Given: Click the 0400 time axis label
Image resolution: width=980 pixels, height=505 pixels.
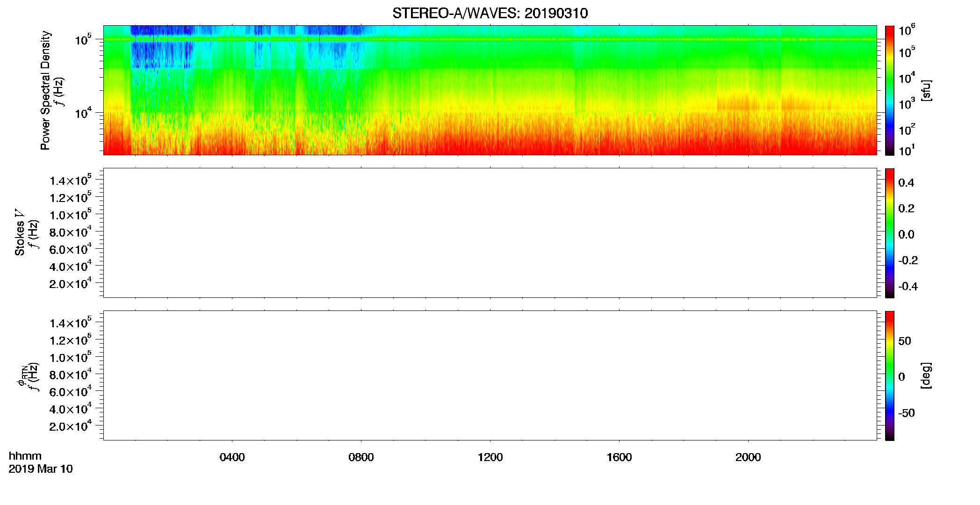Looking at the screenshot, I should click(232, 457).
